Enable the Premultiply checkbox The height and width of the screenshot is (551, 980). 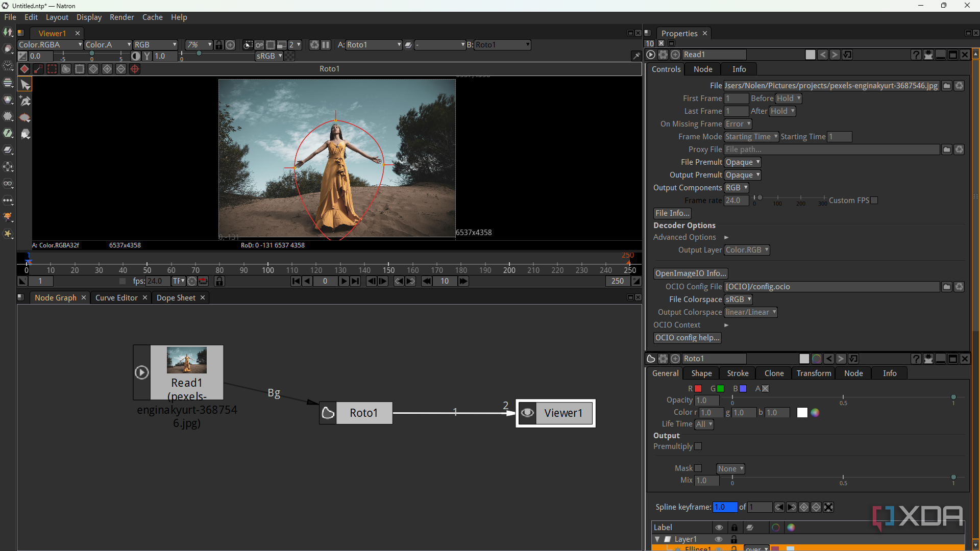698,446
